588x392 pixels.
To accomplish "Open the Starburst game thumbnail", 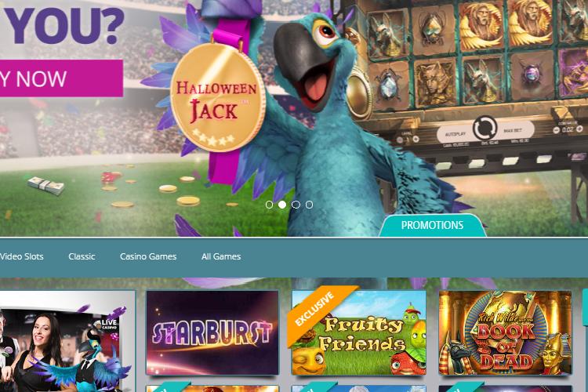I will [212, 332].
